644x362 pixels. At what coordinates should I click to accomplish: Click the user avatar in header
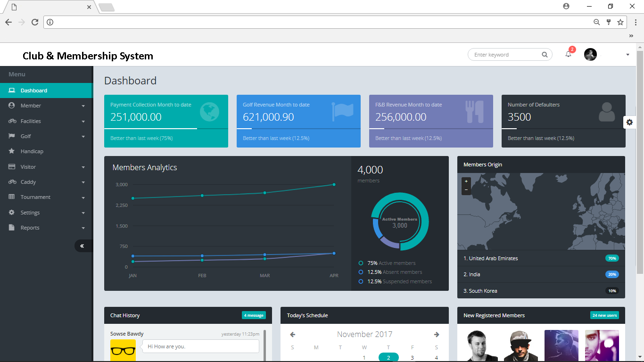click(x=590, y=54)
